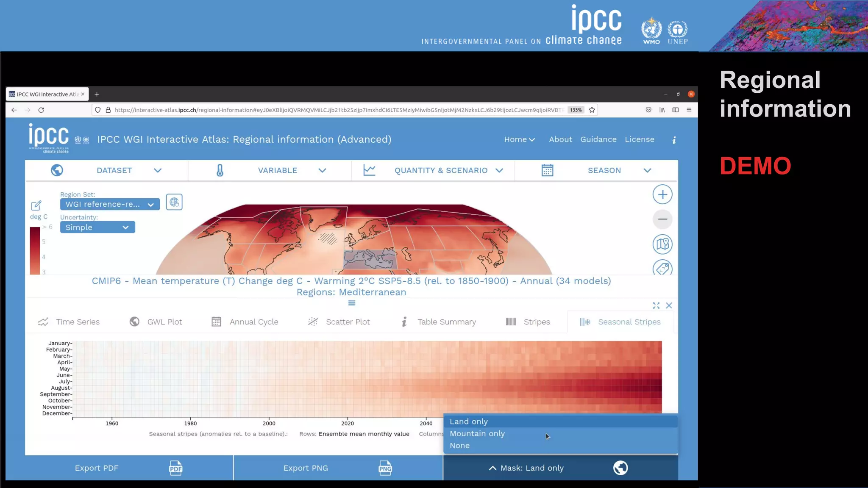Click Rows: Ensemble mean monthly value

pos(354,434)
